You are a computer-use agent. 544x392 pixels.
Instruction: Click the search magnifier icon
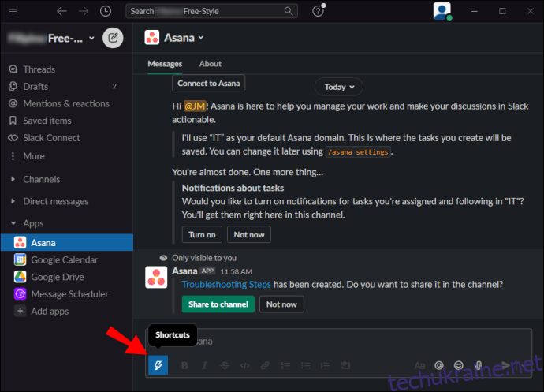[x=289, y=11]
